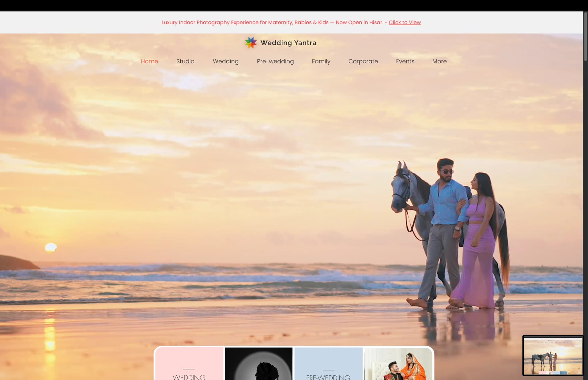588x380 pixels.
Task: Expand the More navigation menu
Action: click(x=439, y=61)
